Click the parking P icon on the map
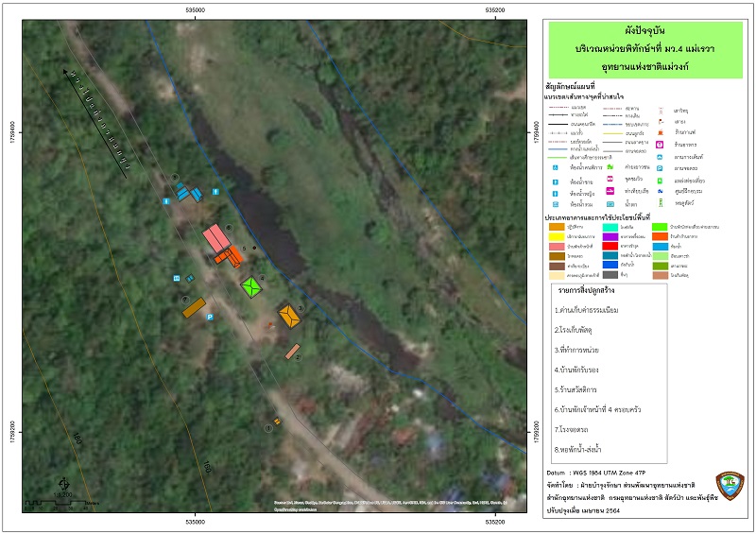Screen dimensions: 756x534 [210, 317]
